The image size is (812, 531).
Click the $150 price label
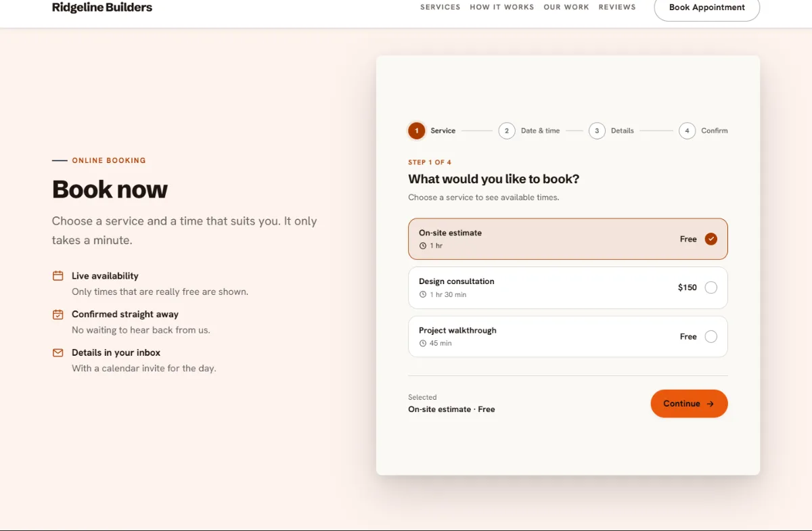(687, 287)
